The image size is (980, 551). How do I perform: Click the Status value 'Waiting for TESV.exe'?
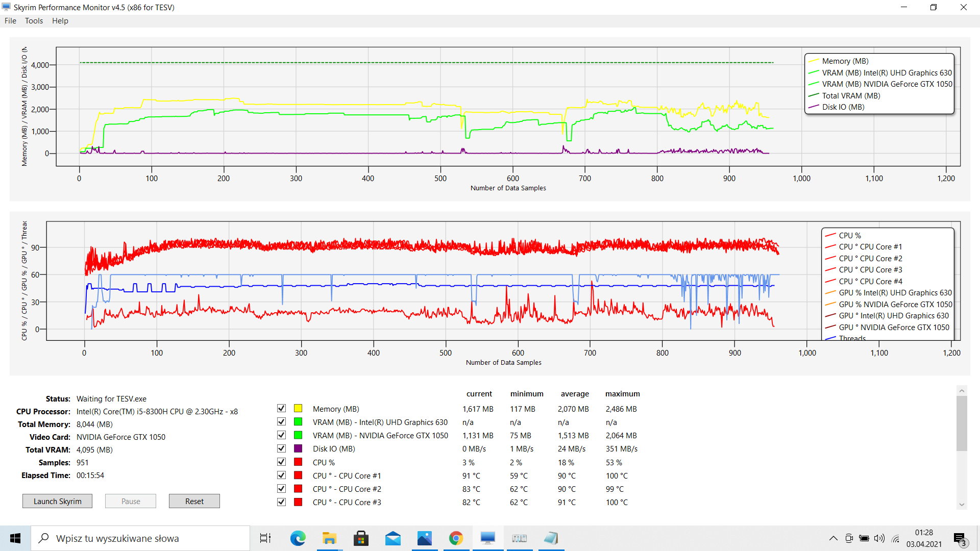[111, 398]
